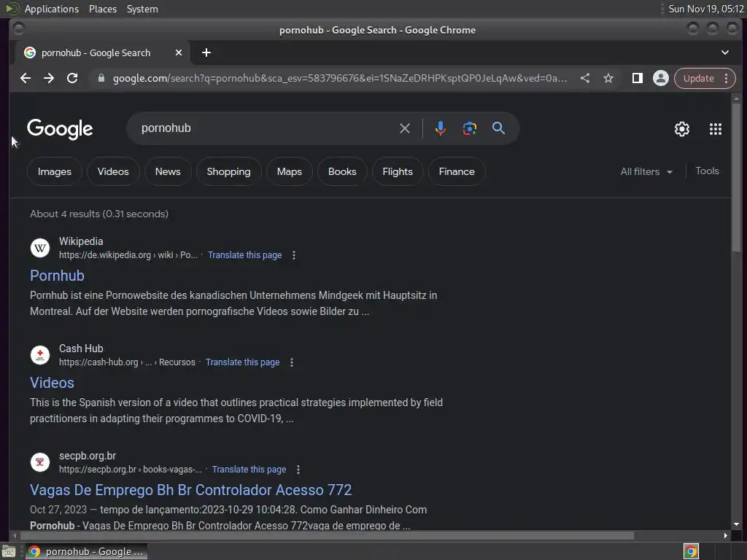Screen dimensions: 747x560
Task: Go back using the browser back arrow
Action: coord(26,78)
